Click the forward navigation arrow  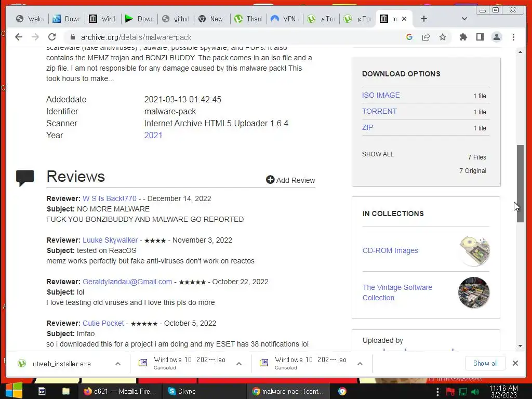[x=35, y=37]
